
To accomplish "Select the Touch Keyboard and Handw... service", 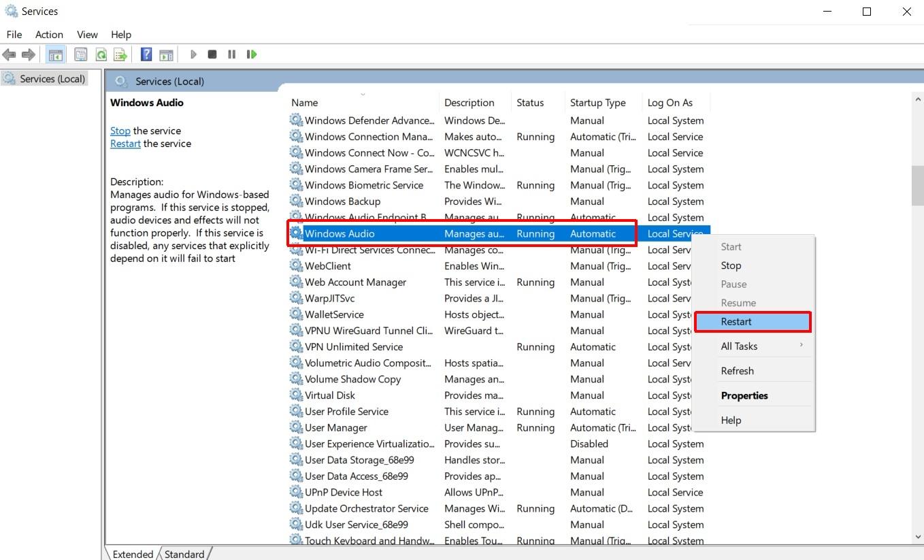I will pyautogui.click(x=498, y=540).
